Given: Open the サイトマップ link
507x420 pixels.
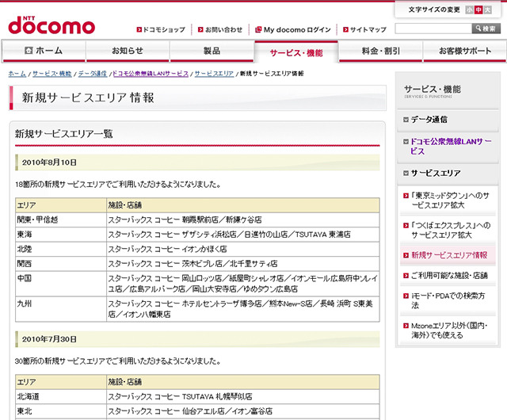Looking at the screenshot, I should (368, 30).
